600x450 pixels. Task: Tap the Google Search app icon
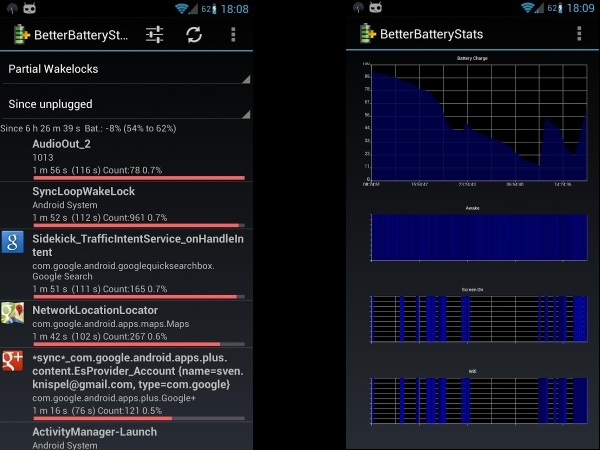pyautogui.click(x=13, y=242)
